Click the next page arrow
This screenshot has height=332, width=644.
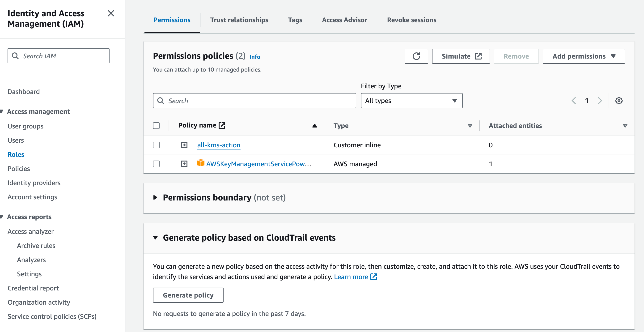tap(600, 101)
